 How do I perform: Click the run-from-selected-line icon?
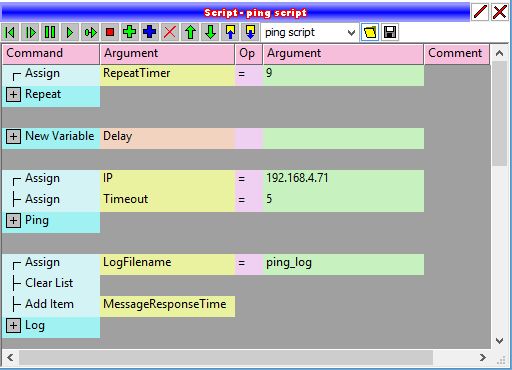[90, 32]
